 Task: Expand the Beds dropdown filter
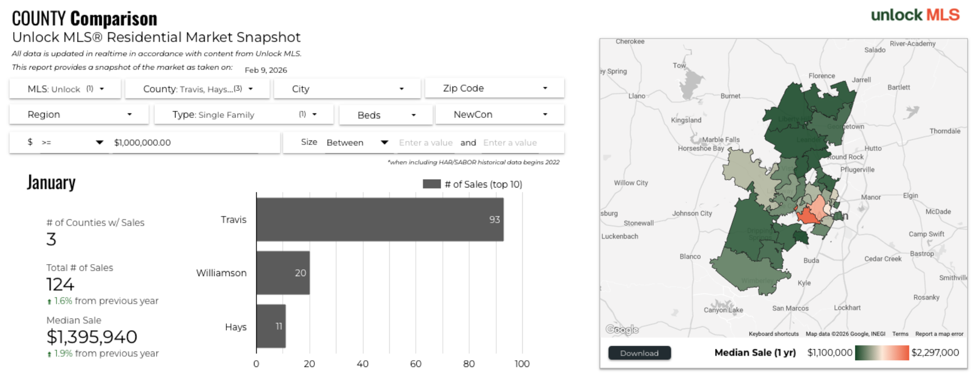pyautogui.click(x=386, y=115)
